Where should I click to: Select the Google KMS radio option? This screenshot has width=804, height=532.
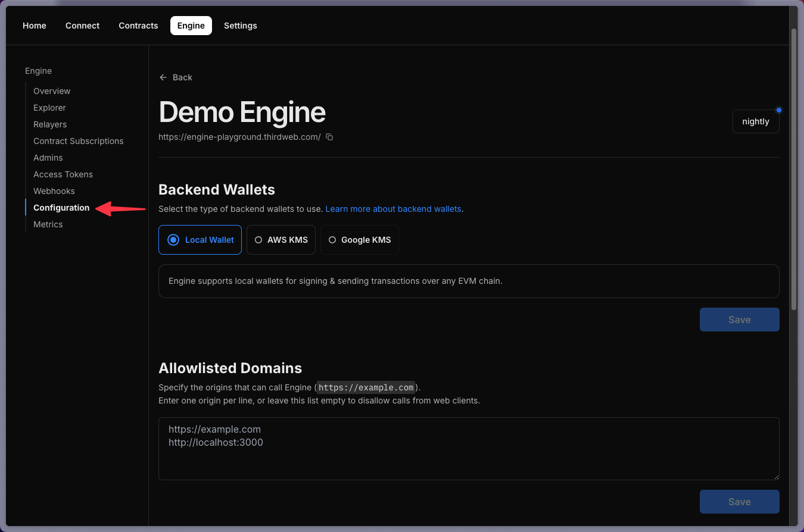pos(360,240)
